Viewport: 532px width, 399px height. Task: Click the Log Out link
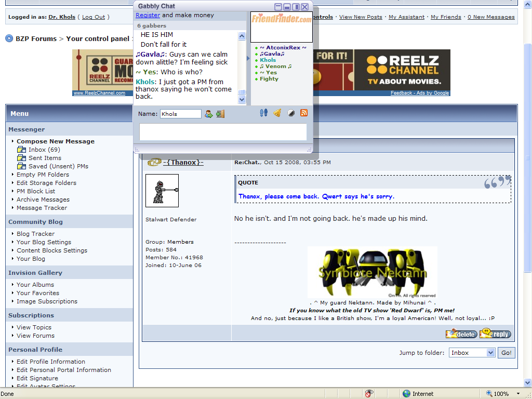(93, 17)
